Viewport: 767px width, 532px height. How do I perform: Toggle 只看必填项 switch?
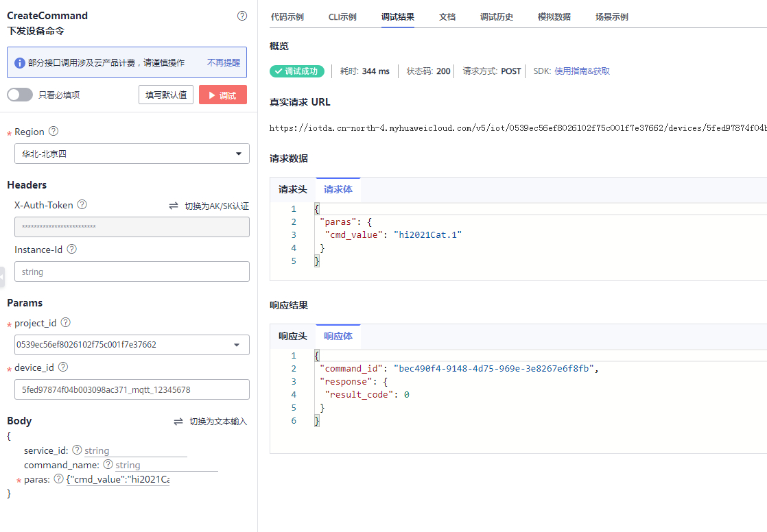[x=20, y=95]
